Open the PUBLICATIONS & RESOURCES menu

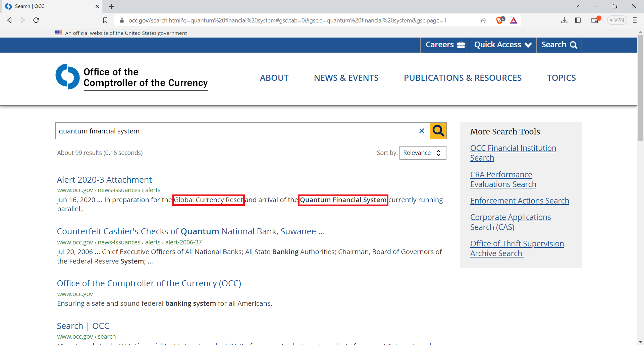click(463, 78)
